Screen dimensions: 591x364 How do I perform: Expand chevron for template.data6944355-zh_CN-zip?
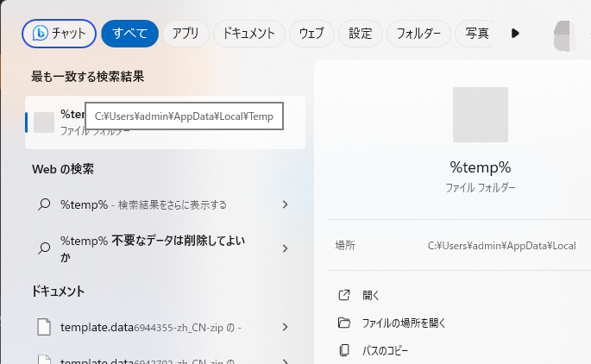coord(285,327)
